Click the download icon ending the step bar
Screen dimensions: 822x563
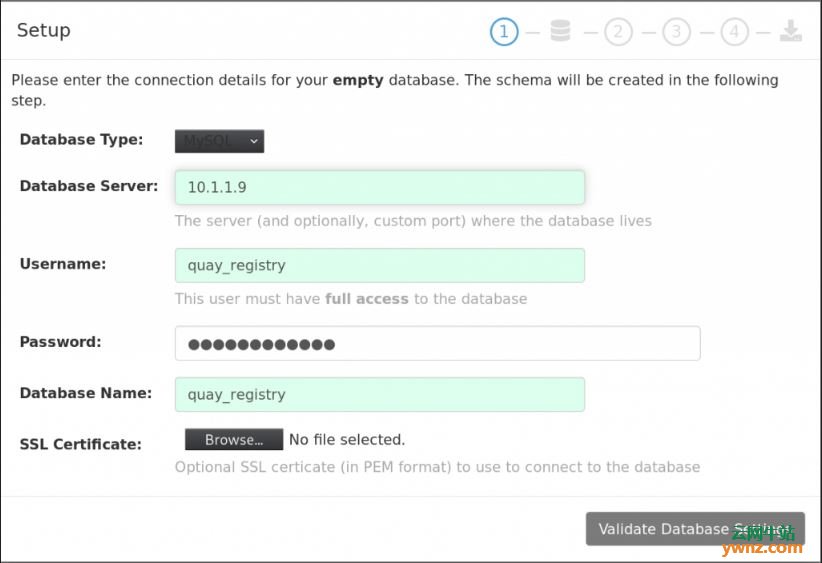[791, 32]
